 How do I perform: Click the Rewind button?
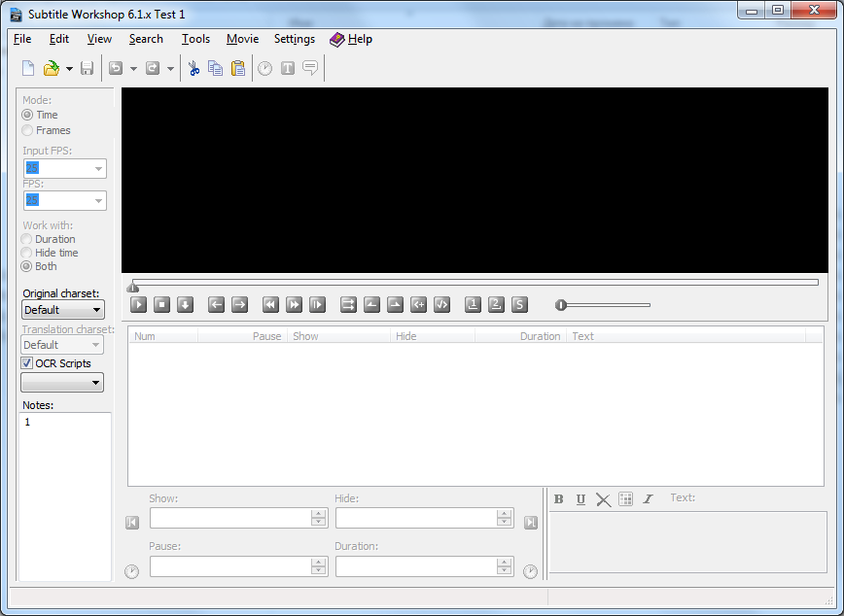point(270,304)
